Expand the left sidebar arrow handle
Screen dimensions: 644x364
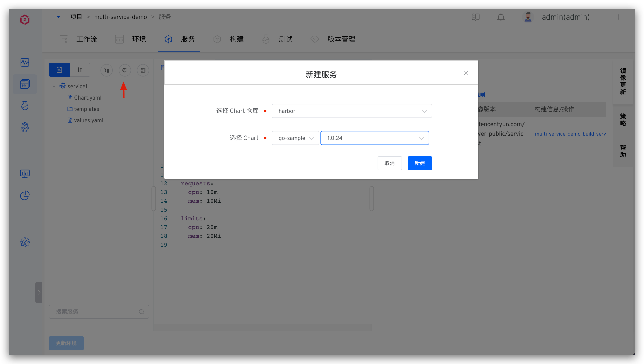[39, 292]
